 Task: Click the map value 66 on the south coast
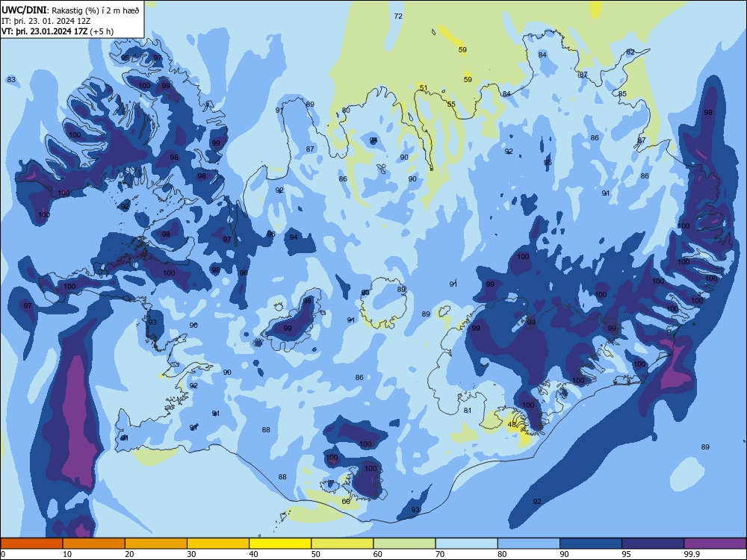point(346,501)
